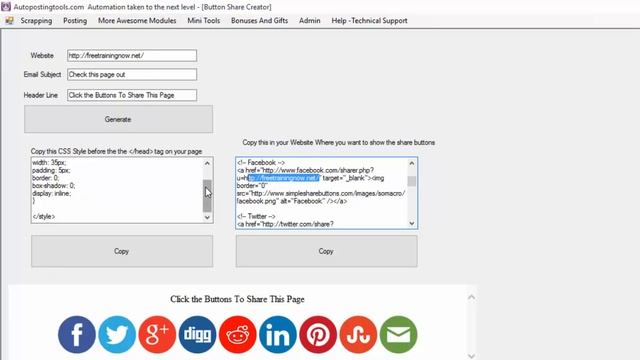Click Copy under the website HTML code box
640x360 pixels.
click(327, 251)
